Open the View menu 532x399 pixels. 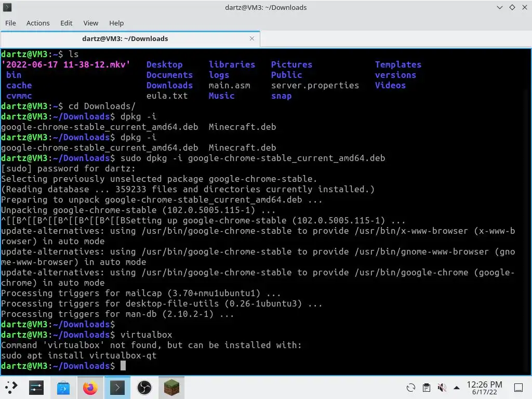tap(90, 23)
